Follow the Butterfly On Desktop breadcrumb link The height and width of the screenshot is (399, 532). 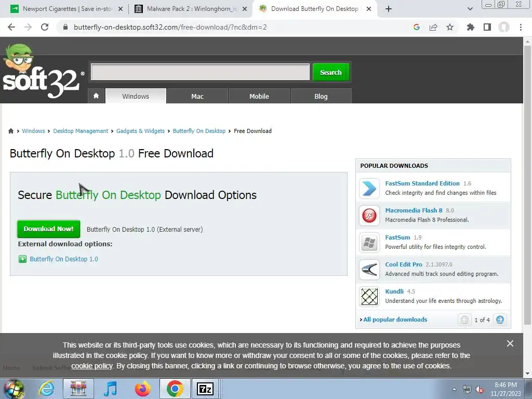coord(199,131)
